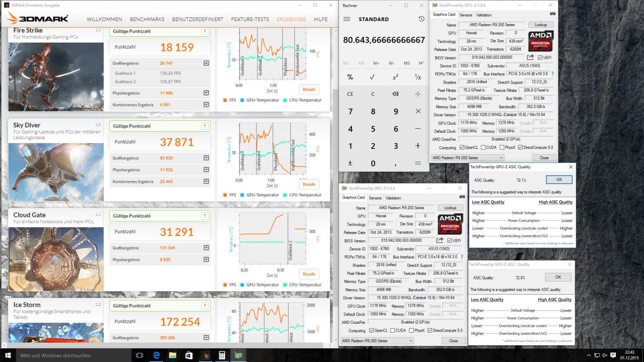Click the BIOS export icon in upper GPU-Z
The width and height of the screenshot is (644, 362).
pos(530,57)
